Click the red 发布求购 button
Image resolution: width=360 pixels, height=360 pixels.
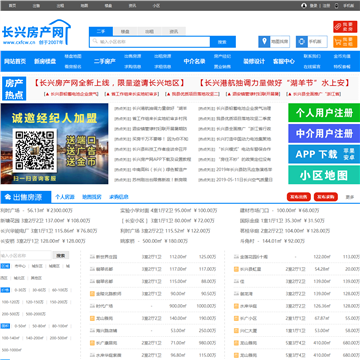click(x=326, y=197)
